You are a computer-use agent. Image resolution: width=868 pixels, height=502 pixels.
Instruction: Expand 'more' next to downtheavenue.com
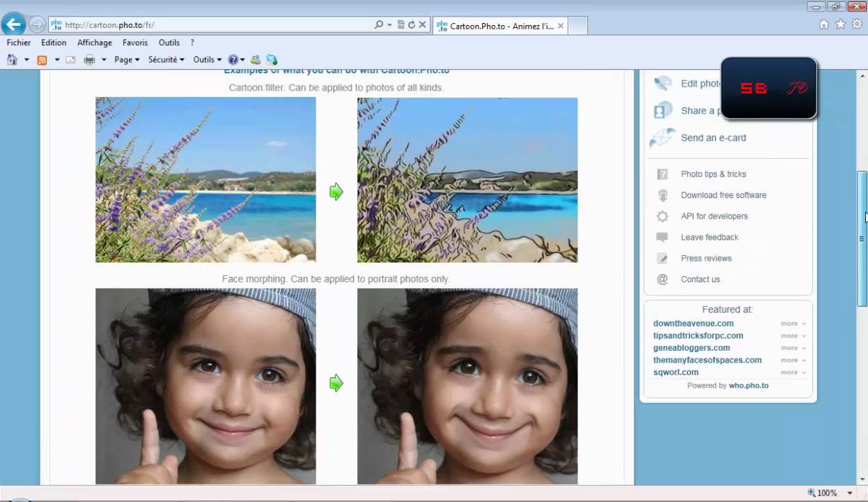[793, 324]
